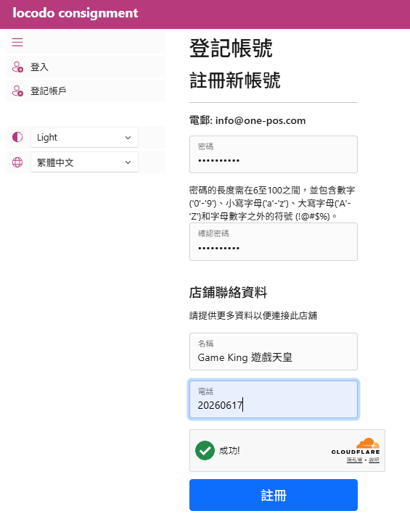The width and height of the screenshot is (410, 532).
Task: Focus the 密碼 password field
Action: [274, 154]
